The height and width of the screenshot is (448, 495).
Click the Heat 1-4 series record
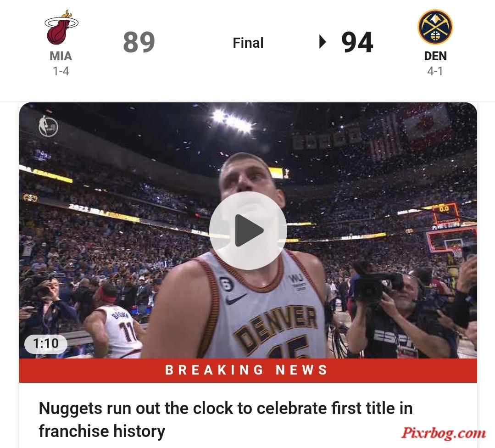tap(61, 71)
